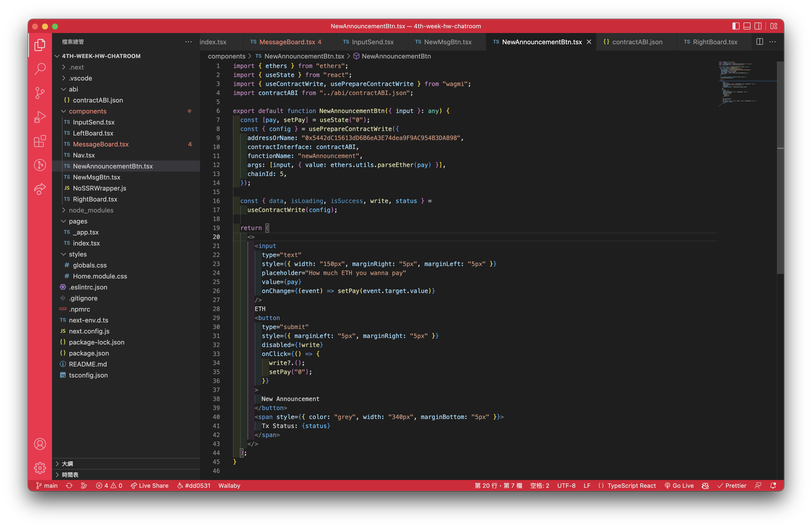Click Live Share in status bar
The image size is (812, 528).
point(150,485)
